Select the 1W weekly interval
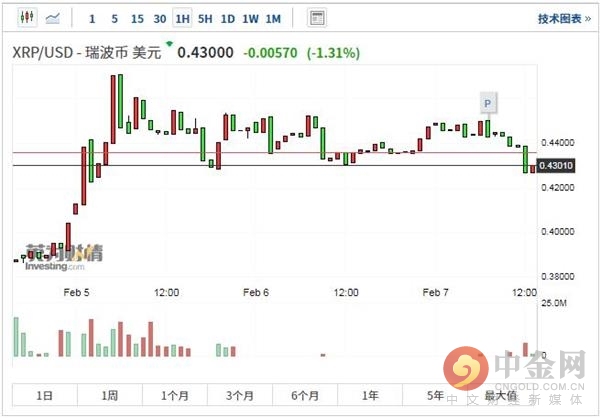The image size is (600, 418). click(x=250, y=19)
